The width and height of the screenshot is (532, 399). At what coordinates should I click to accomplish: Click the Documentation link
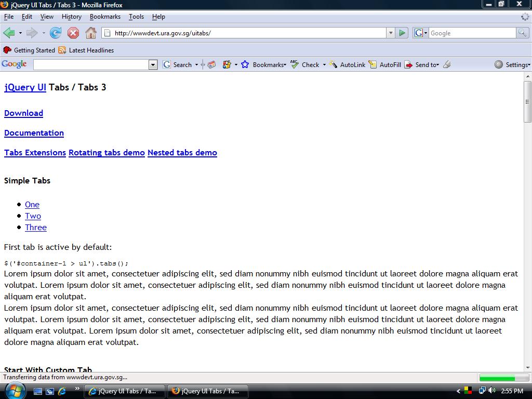34,133
